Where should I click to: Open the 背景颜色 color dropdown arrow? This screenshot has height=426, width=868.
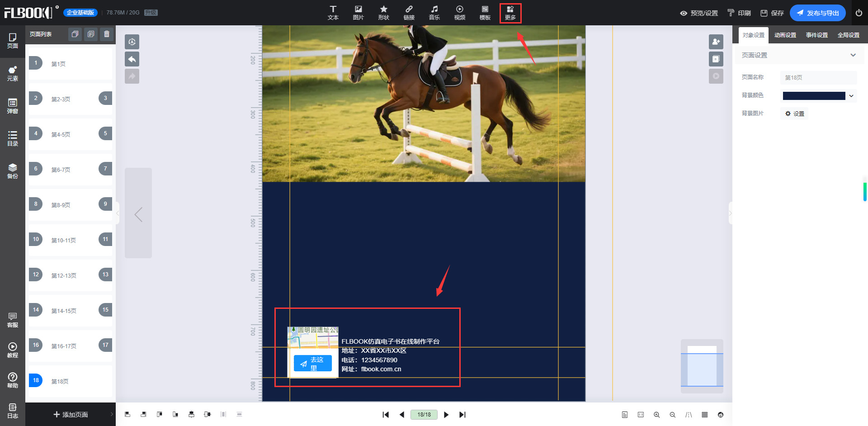pos(851,96)
